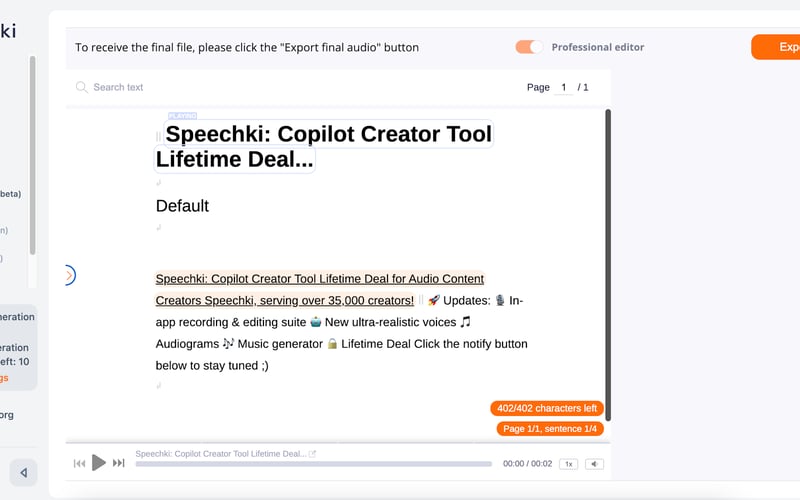
Task: Click the circular arrow handle at the editor's left edge
Action: [x=70, y=276]
